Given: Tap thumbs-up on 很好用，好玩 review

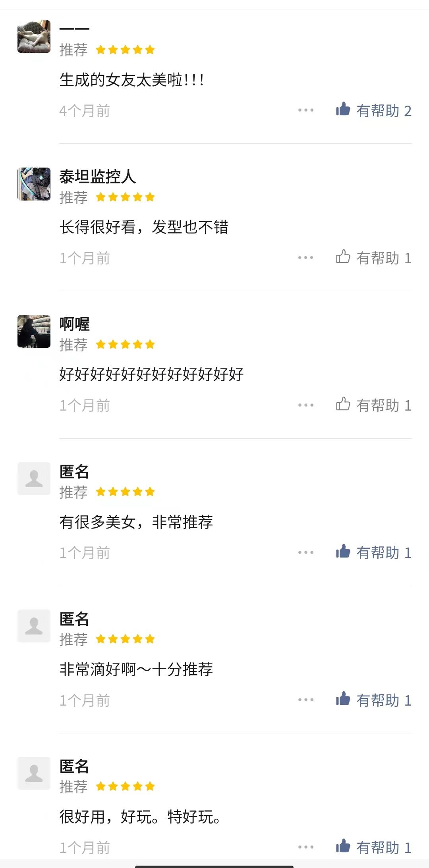Looking at the screenshot, I should point(343,846).
